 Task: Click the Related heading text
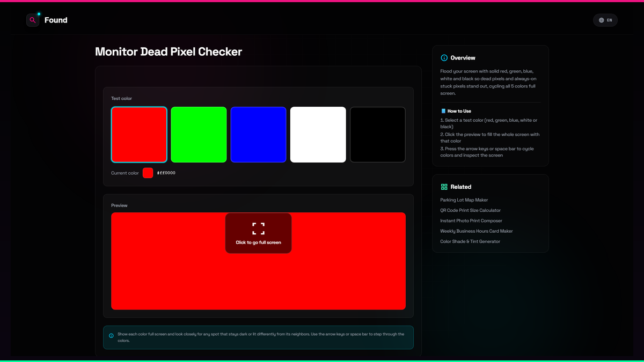click(461, 187)
